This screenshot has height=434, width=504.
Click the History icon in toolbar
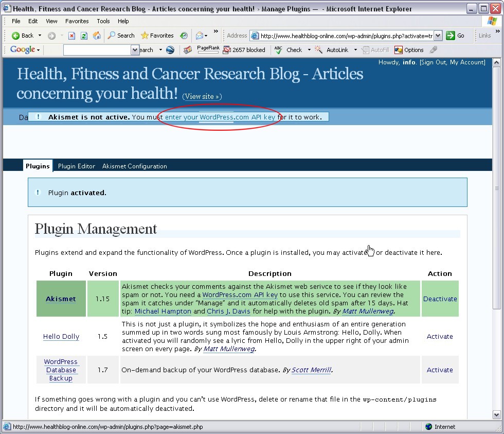[184, 36]
